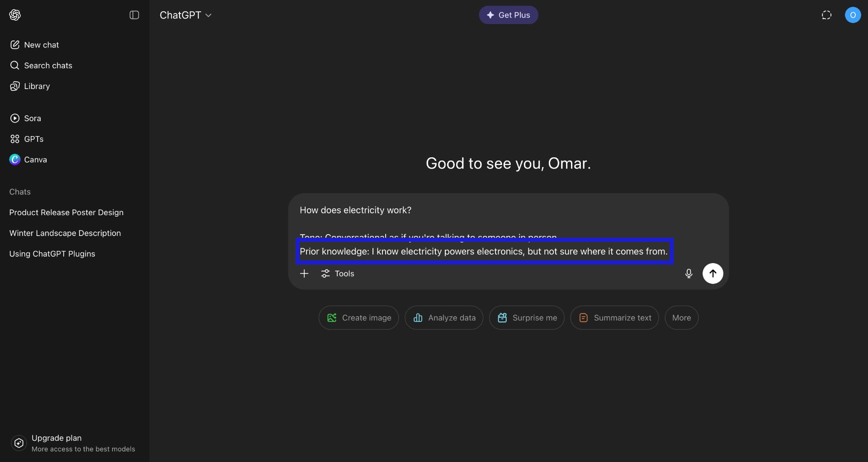The height and width of the screenshot is (462, 868).
Task: Open the Winter Landscape Description chat
Action: (65, 233)
